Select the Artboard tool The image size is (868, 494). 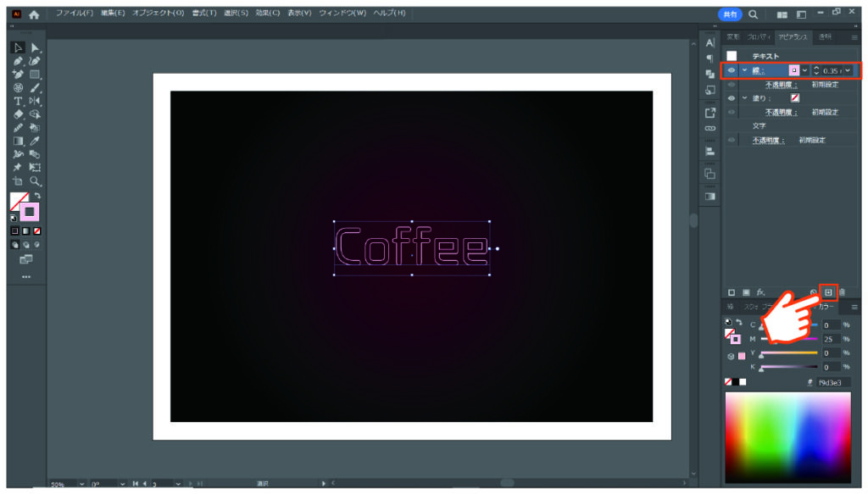(x=18, y=180)
